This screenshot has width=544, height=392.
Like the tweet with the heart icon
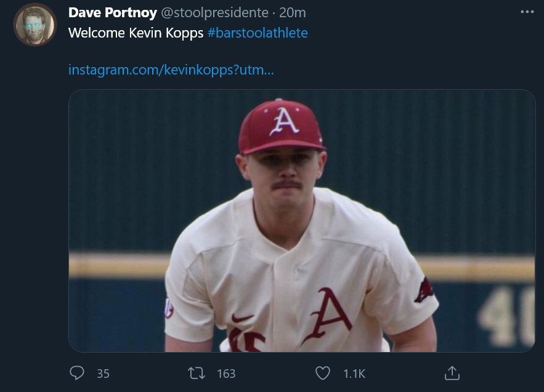(x=323, y=373)
